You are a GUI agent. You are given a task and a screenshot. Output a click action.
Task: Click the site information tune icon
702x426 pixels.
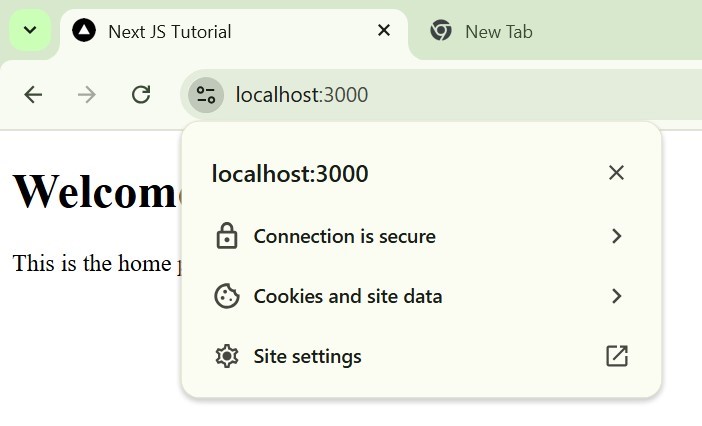pos(206,95)
